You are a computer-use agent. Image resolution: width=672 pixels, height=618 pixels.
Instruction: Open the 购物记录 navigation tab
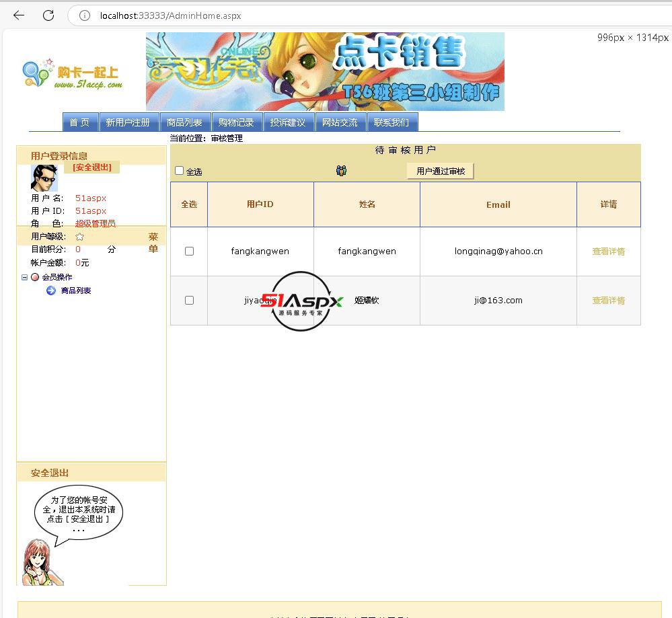(x=236, y=122)
